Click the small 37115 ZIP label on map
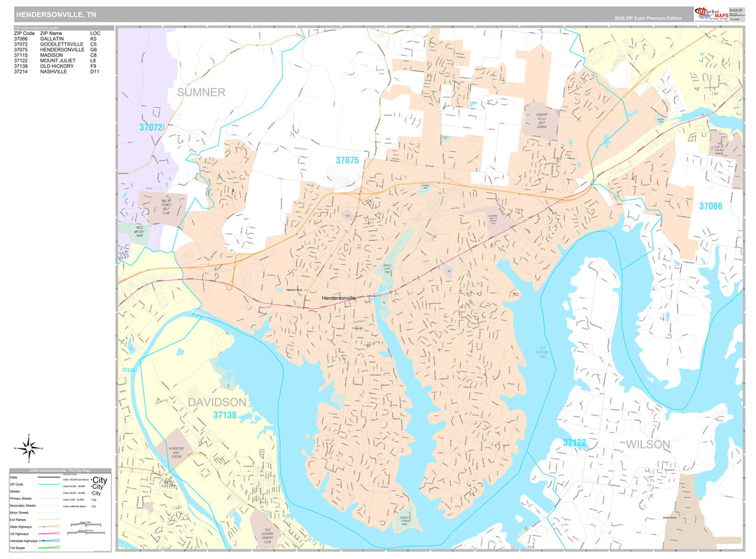This screenshot has width=756, height=559. coord(129,370)
